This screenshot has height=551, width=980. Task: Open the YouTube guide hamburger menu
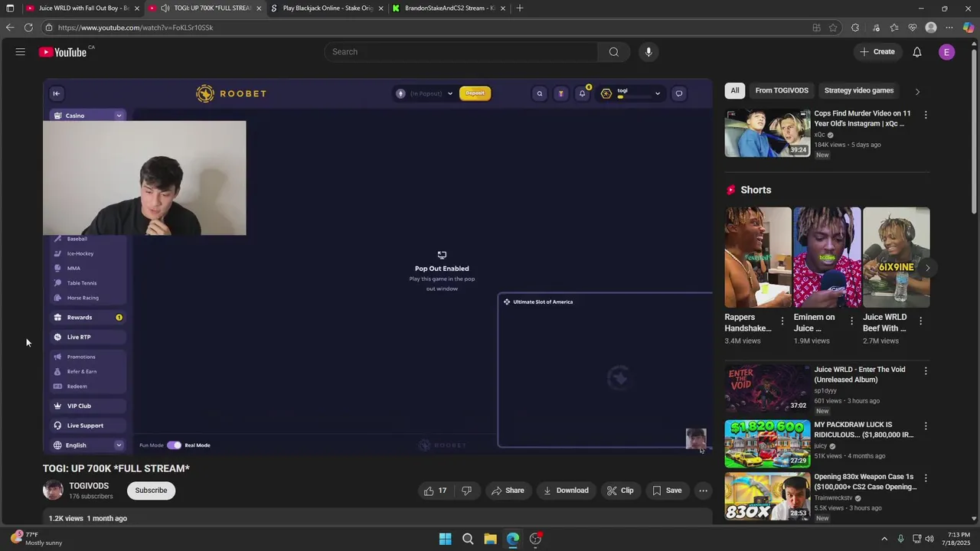tap(20, 52)
